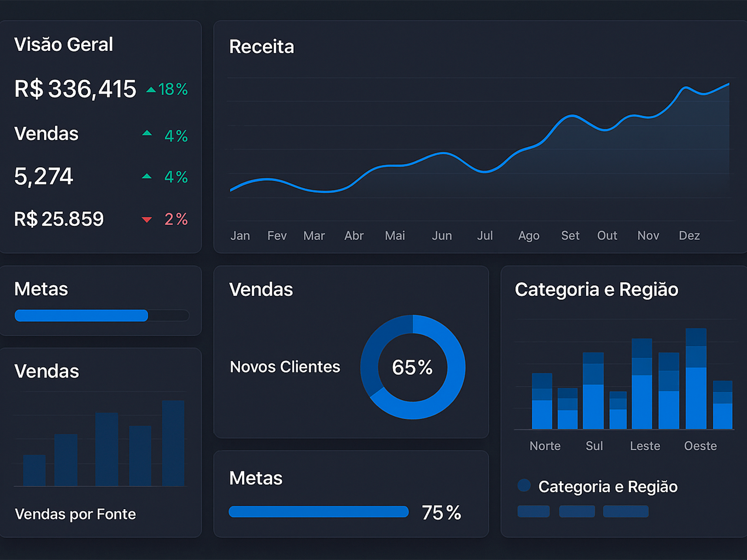Click the Novos Clientes label

(x=285, y=366)
